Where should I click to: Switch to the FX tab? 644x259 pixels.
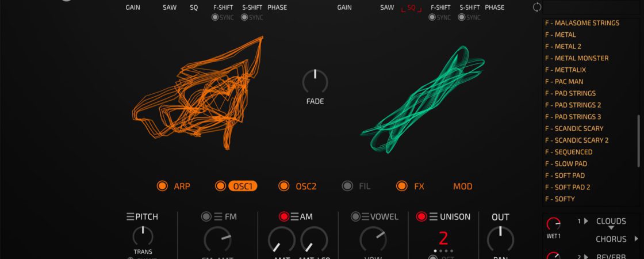[419, 186]
